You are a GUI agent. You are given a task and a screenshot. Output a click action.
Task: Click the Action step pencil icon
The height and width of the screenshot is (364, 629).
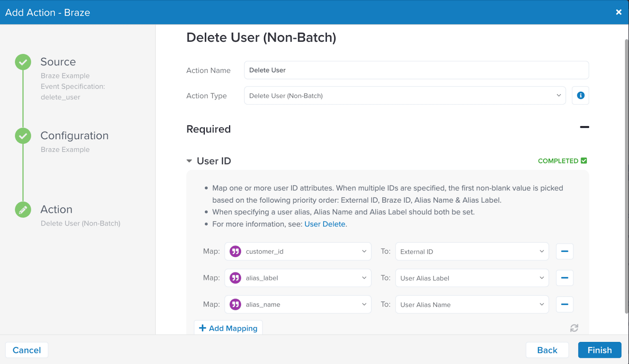pos(23,210)
